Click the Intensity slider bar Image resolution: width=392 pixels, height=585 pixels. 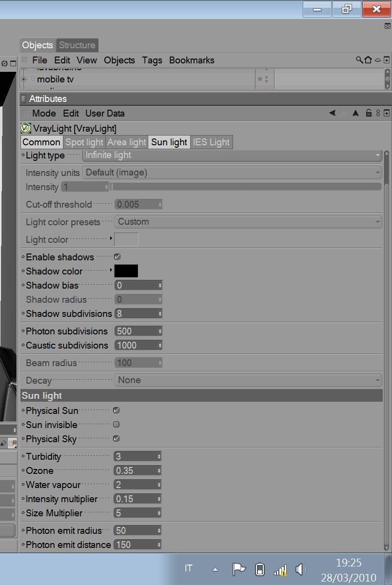pyautogui.click(x=247, y=187)
